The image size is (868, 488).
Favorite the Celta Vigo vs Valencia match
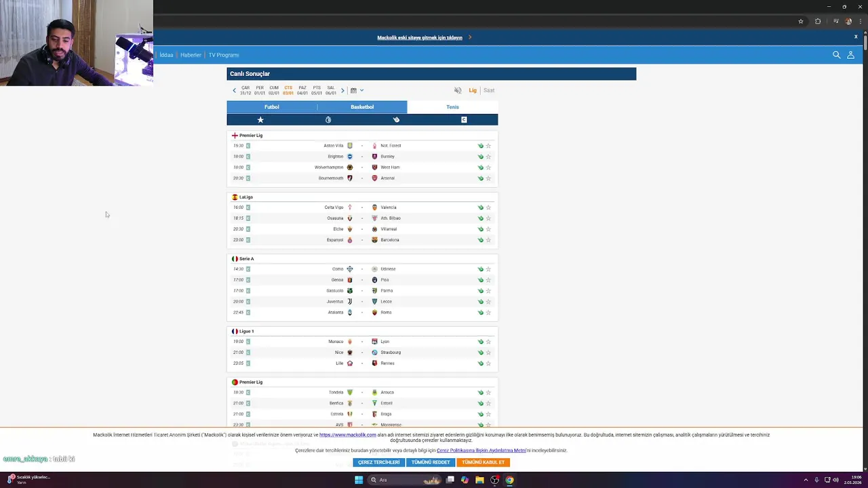488,207
